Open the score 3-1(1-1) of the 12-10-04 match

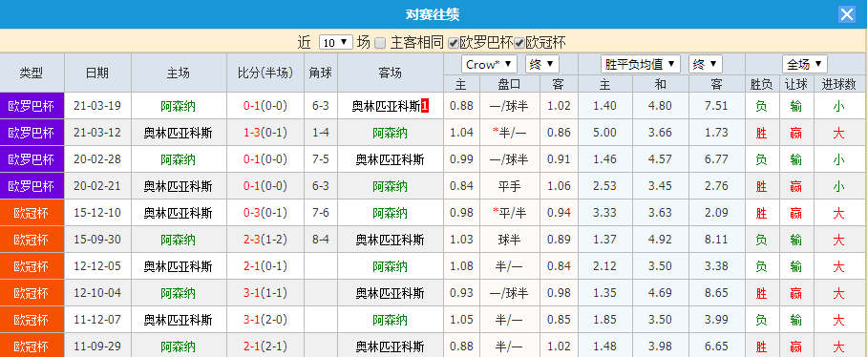click(x=265, y=293)
